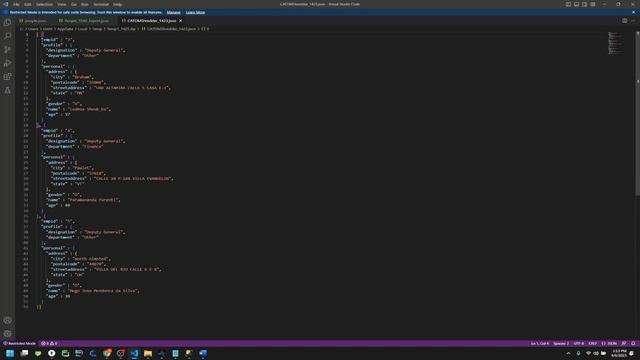Image resolution: width=640 pixels, height=360 pixels.
Task: Click the AppData breadcrumb segment
Action: (65, 29)
